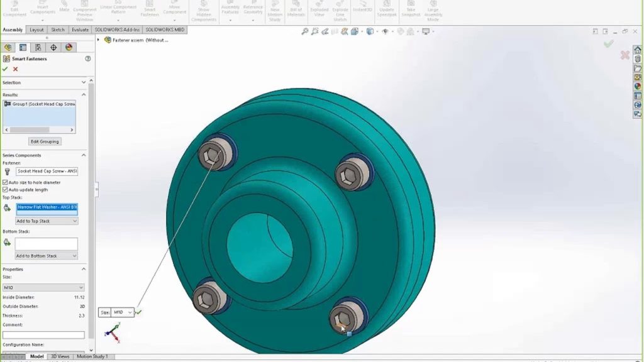Click green check beside Size callout
The image size is (644, 362).
coord(139,312)
